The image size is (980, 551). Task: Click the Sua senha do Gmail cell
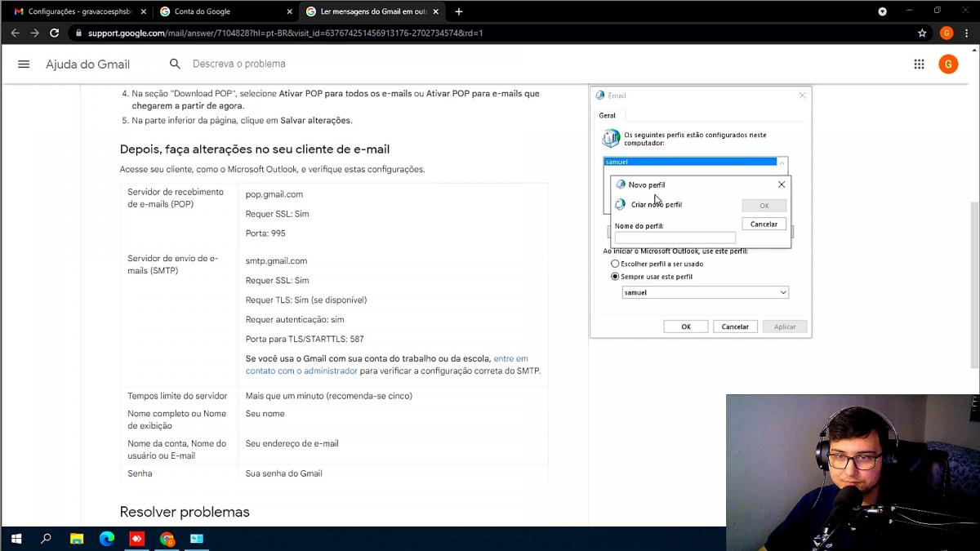pos(283,473)
